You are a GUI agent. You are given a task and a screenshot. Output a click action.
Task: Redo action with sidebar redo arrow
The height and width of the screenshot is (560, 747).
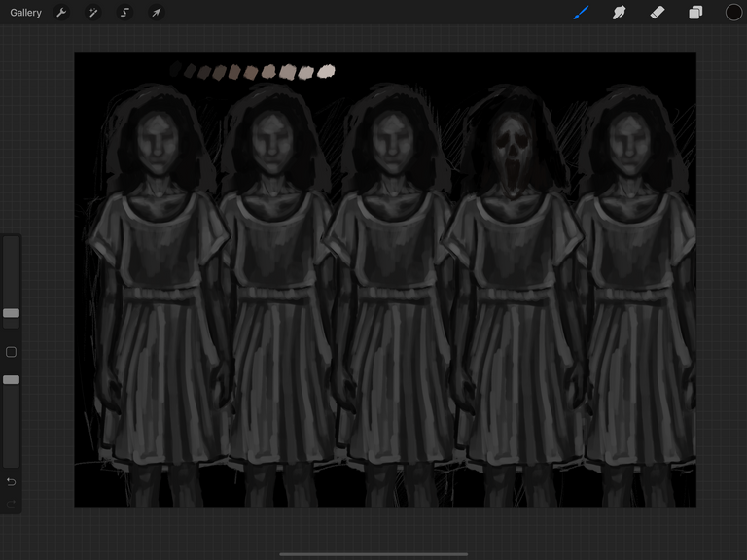pyautogui.click(x=11, y=504)
